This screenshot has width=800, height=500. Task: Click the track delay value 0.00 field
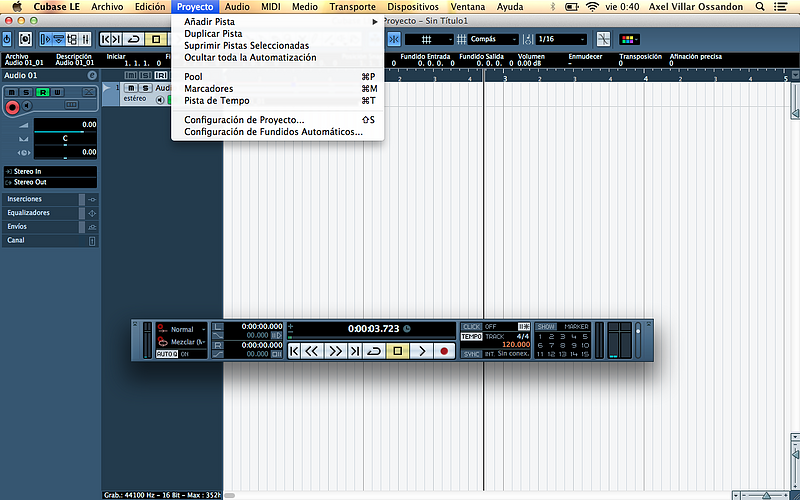click(65, 153)
